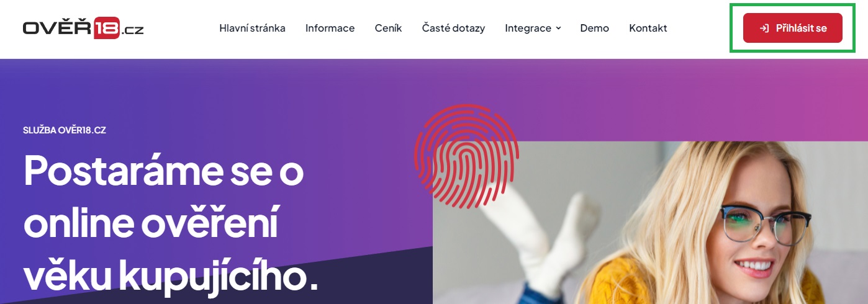Go to Hlavní stránka
Image resolution: width=868 pixels, height=304 pixels.
click(252, 28)
